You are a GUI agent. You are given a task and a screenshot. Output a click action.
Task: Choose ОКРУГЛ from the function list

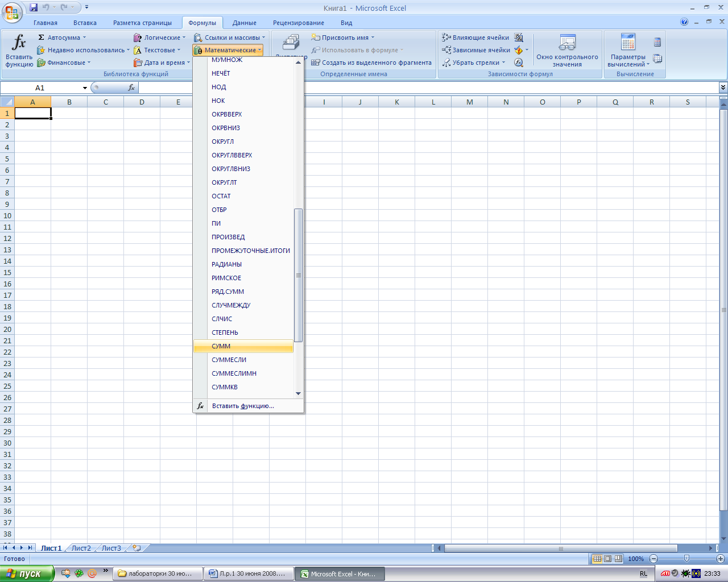(x=243, y=142)
